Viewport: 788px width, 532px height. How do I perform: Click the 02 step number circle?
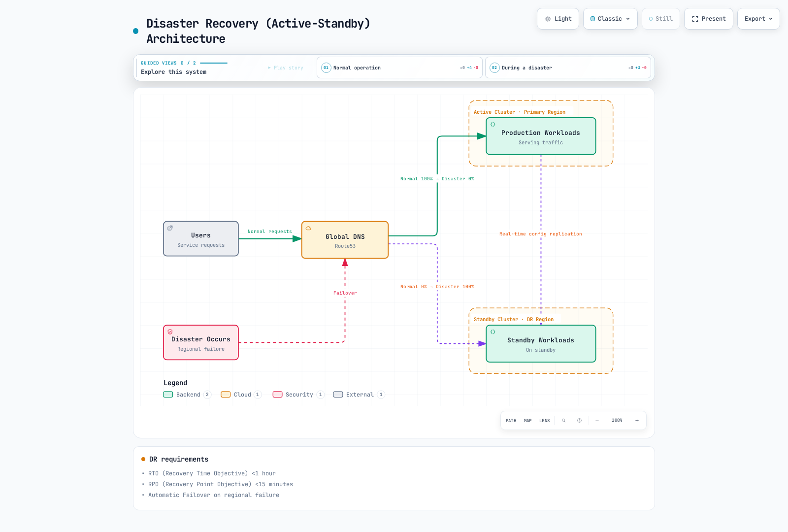coord(494,67)
